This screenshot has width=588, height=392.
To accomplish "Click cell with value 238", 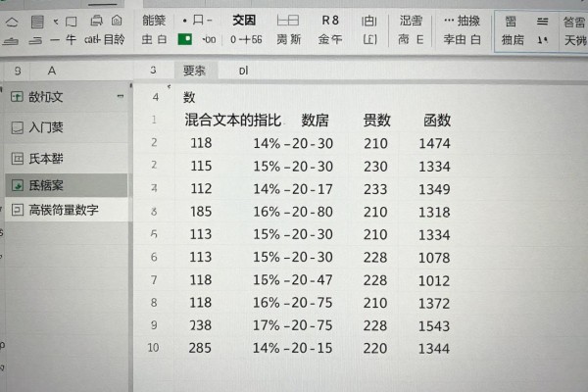I will pyautogui.click(x=200, y=325).
